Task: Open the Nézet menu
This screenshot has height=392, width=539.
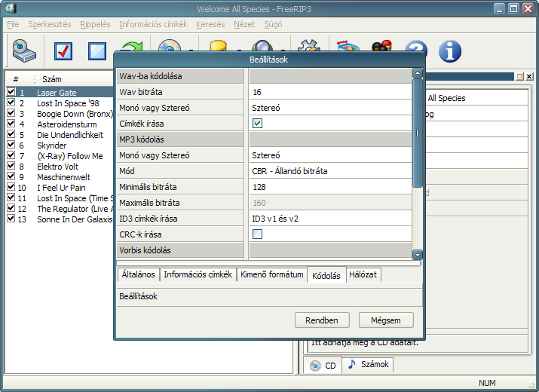Action: click(244, 24)
